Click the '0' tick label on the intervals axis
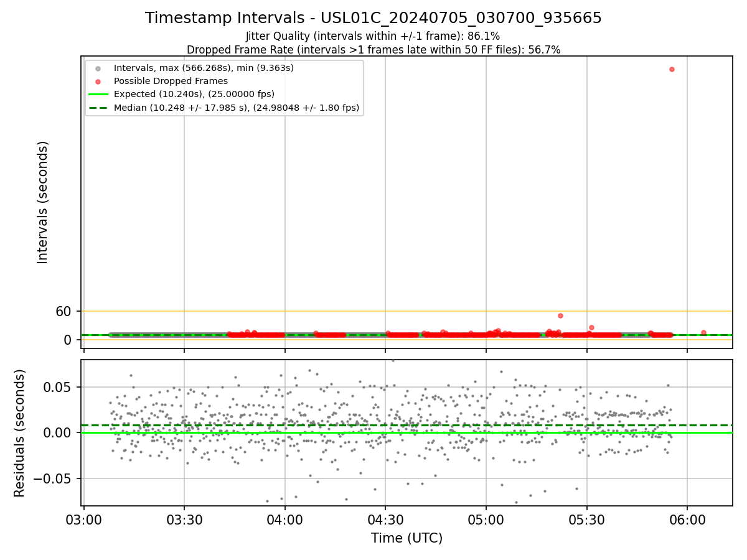 pos(68,340)
